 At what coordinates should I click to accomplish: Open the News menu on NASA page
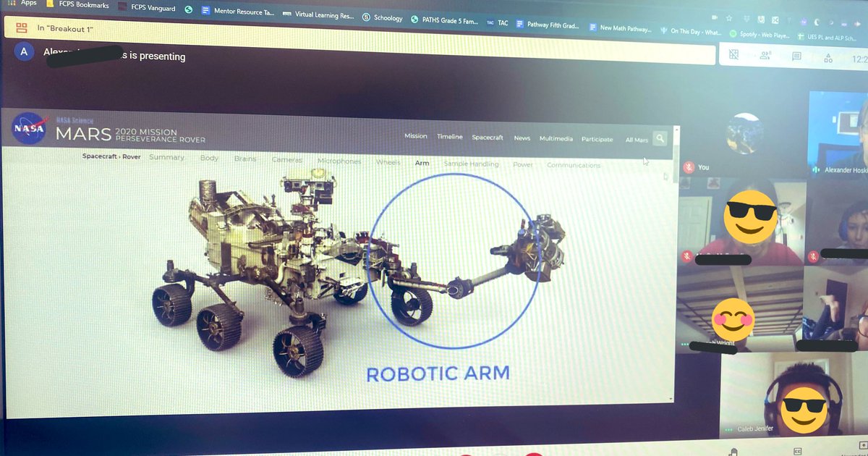coord(522,138)
